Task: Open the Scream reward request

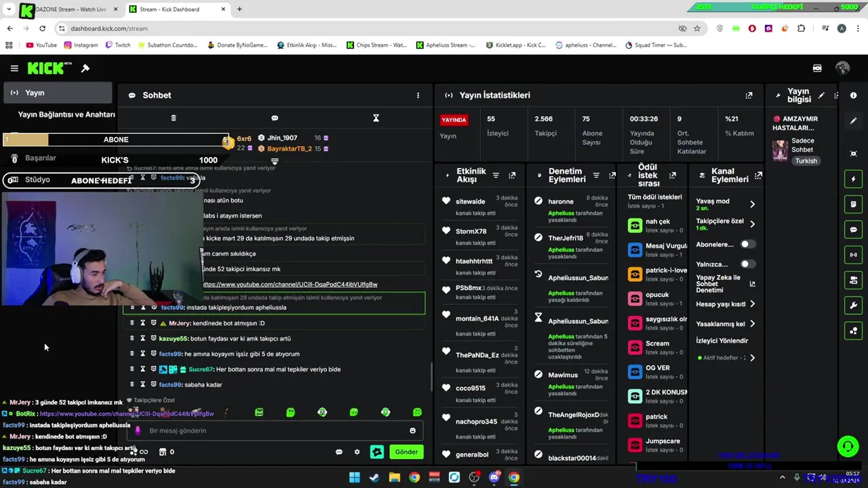Action: coord(657,347)
